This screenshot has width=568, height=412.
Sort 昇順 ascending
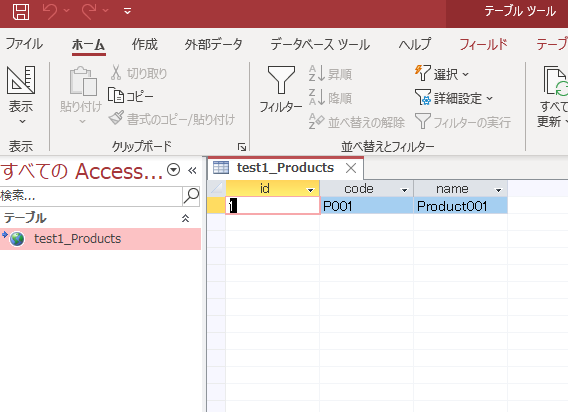330,74
